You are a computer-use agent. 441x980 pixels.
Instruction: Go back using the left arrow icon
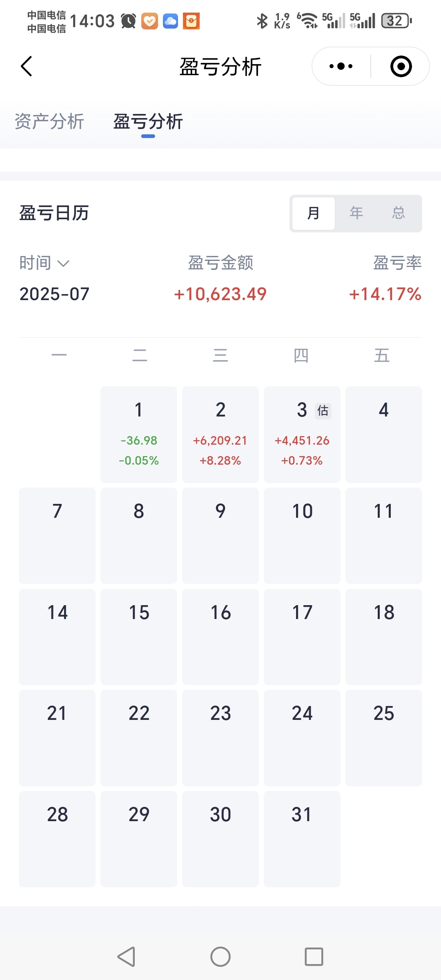27,66
